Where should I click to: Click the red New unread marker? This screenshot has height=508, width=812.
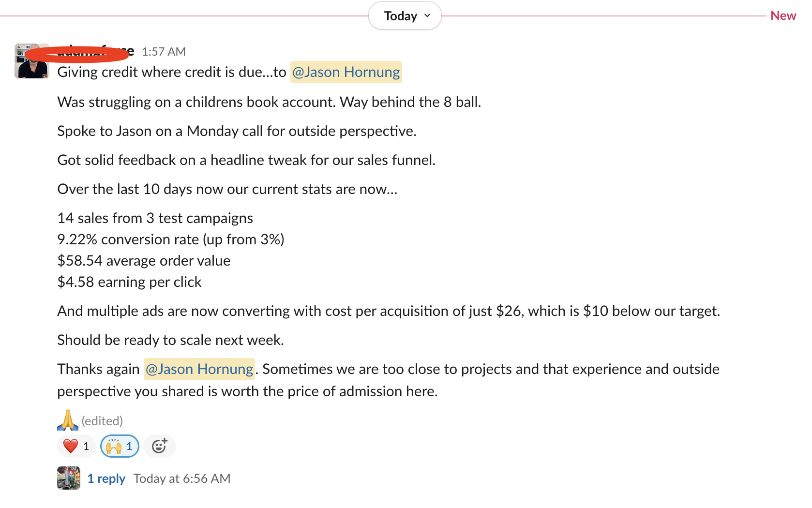coord(783,16)
